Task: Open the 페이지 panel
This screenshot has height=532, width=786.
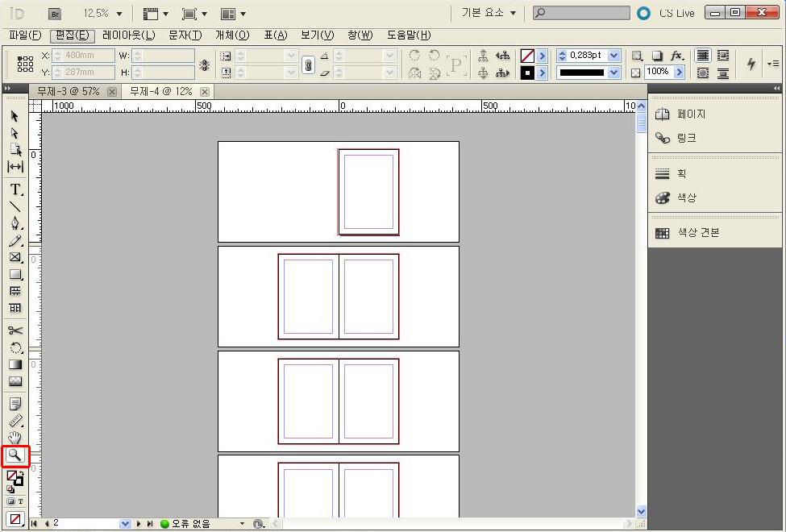Action: click(691, 114)
